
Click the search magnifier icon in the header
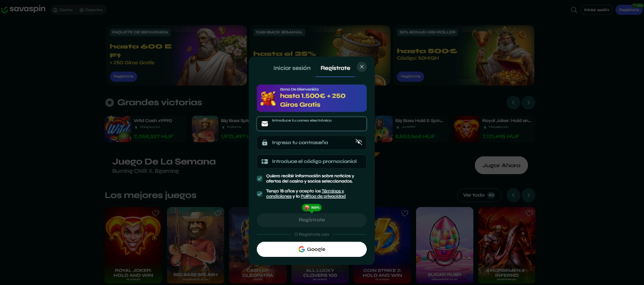point(574,10)
